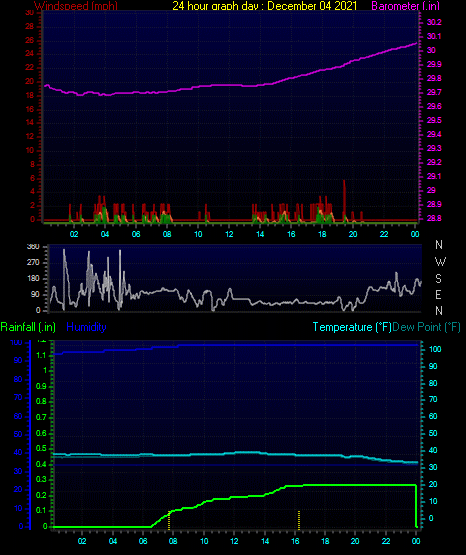Screen dimensions: 466x555
Task: Click the 100 temperature scale value
Action: pos(435,349)
